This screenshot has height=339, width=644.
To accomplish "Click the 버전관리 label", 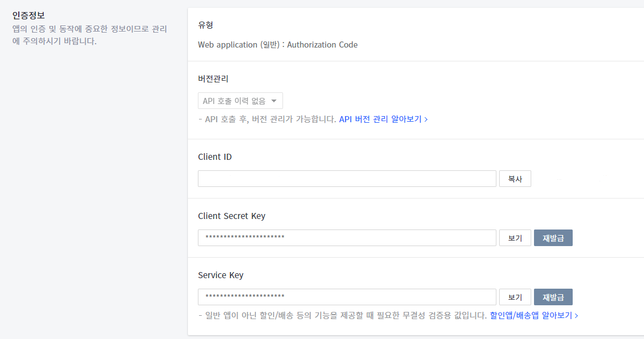I will click(213, 79).
